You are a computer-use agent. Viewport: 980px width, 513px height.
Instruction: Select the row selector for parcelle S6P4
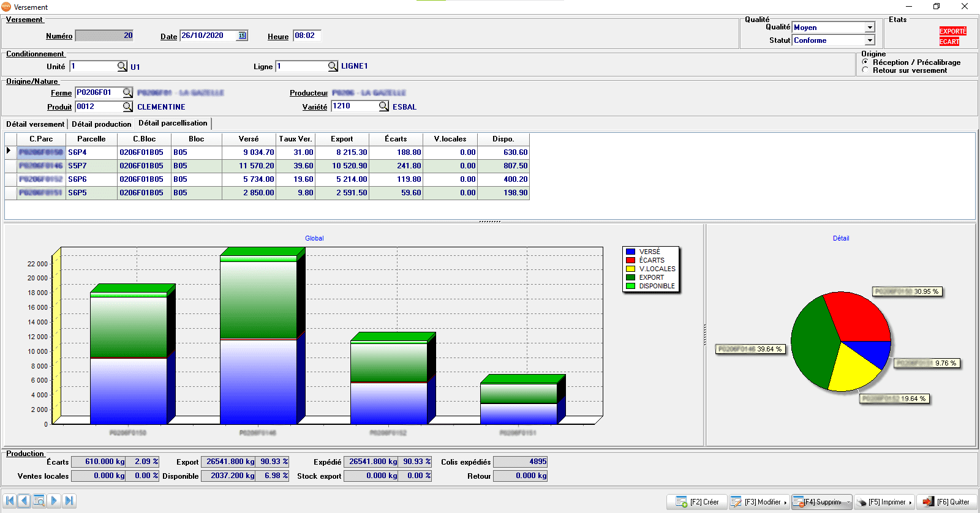[x=10, y=152]
